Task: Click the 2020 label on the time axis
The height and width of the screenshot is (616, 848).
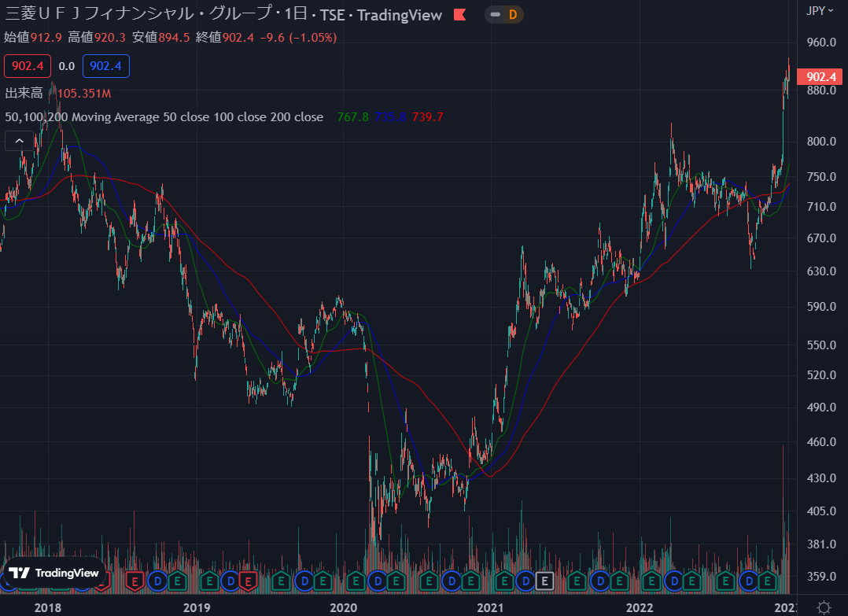Action: coord(344,608)
